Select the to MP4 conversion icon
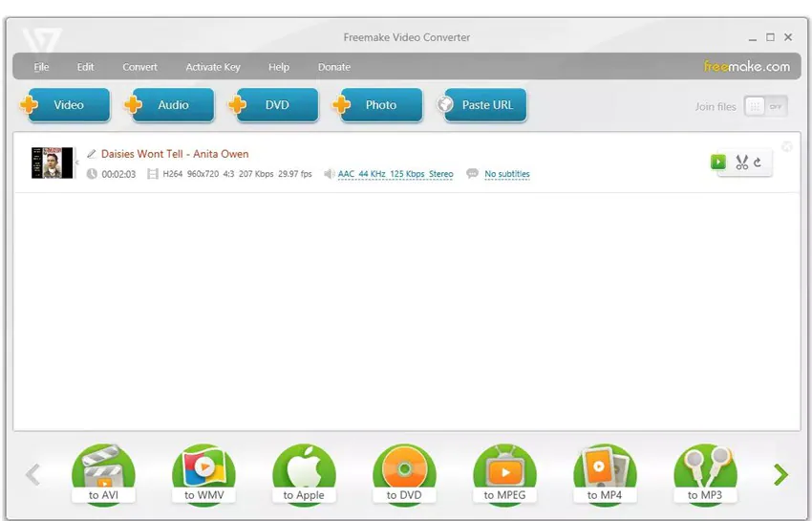Screen dimensions: 812x521 (x=605, y=474)
